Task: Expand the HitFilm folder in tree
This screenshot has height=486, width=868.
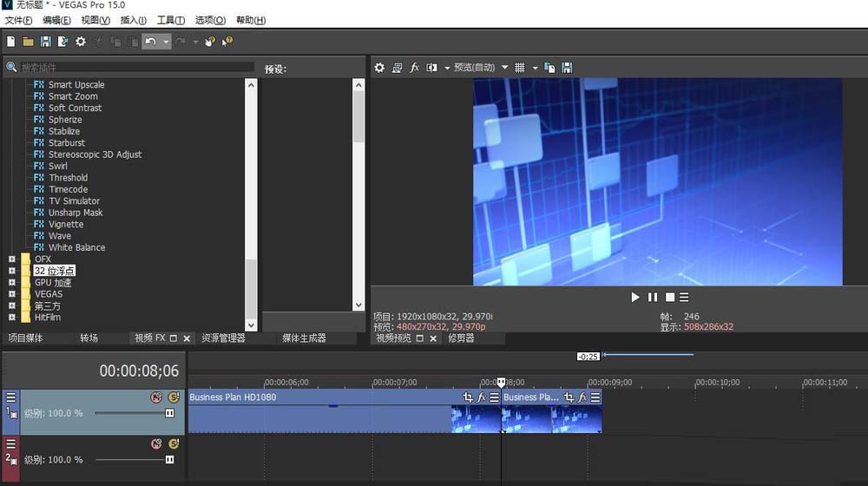Action: coord(12,318)
